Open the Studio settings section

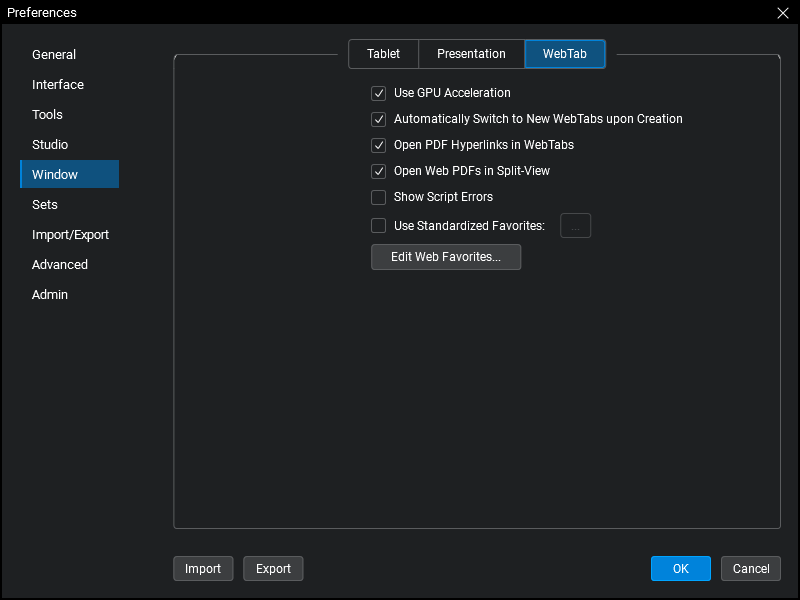[50, 144]
